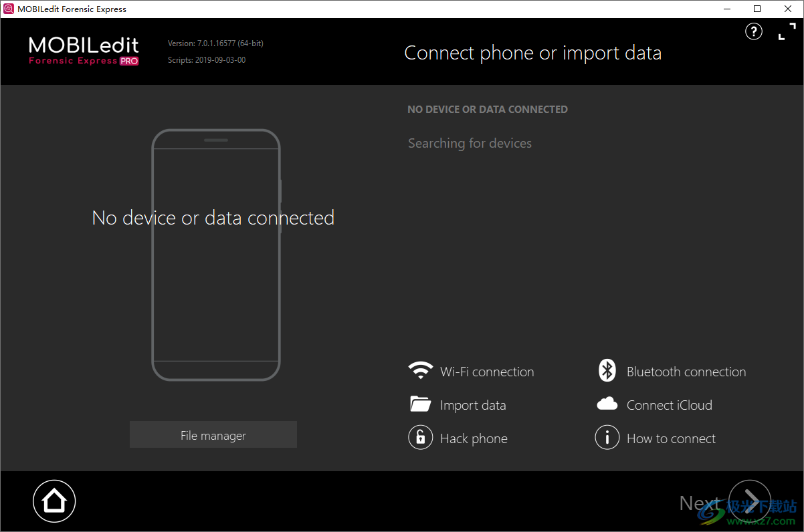Click the phone outline illustration
This screenshot has height=532, width=804.
(216, 255)
